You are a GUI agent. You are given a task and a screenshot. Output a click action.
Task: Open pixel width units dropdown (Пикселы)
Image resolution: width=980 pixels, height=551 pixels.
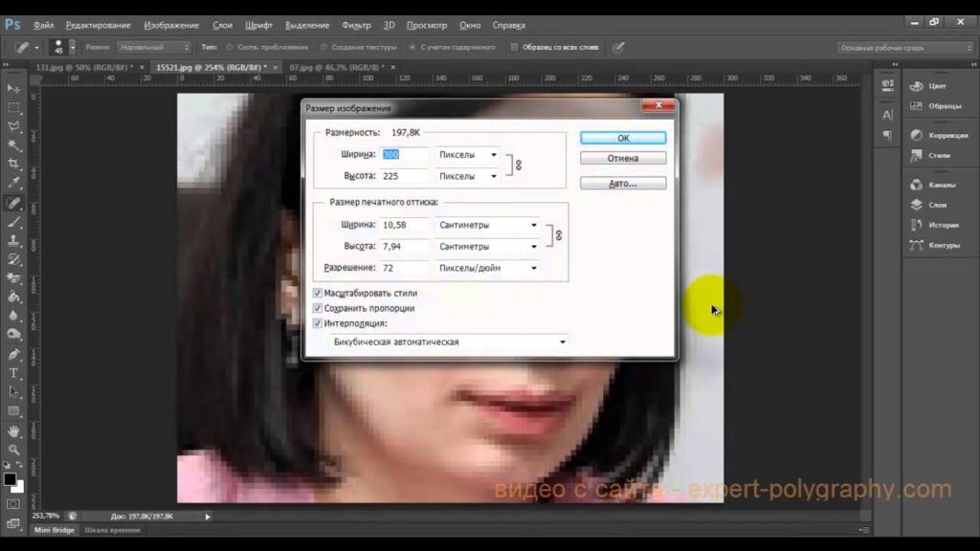pyautogui.click(x=467, y=154)
